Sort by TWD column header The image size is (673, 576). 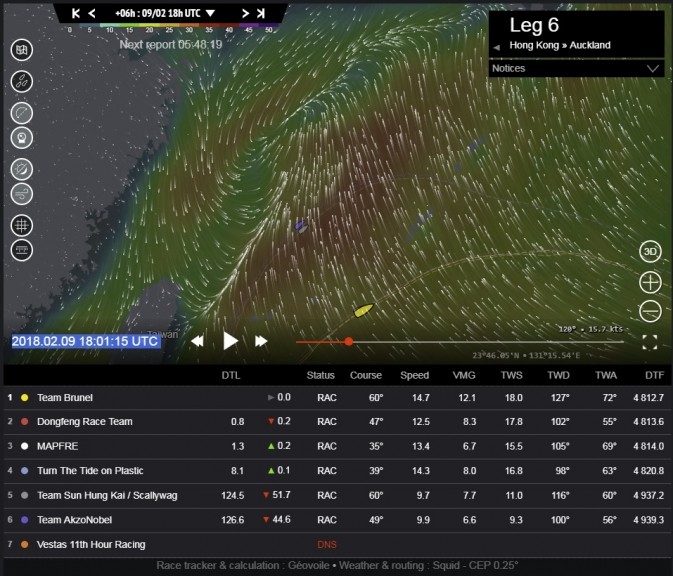pos(558,376)
